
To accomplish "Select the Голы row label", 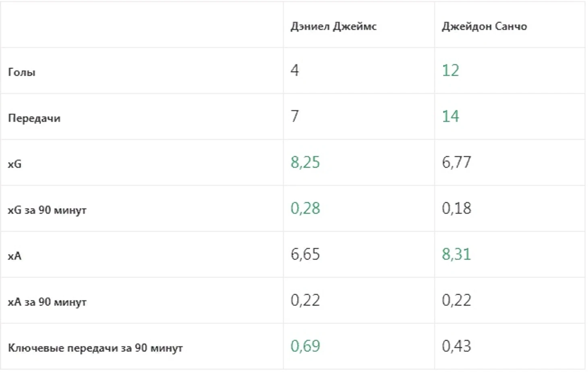I will [x=22, y=73].
